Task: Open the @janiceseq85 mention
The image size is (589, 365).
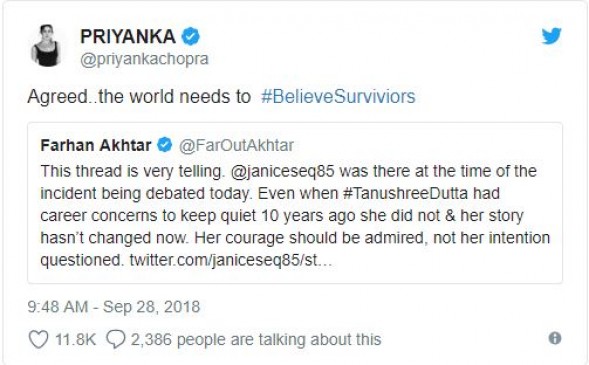Action: pos(282,171)
